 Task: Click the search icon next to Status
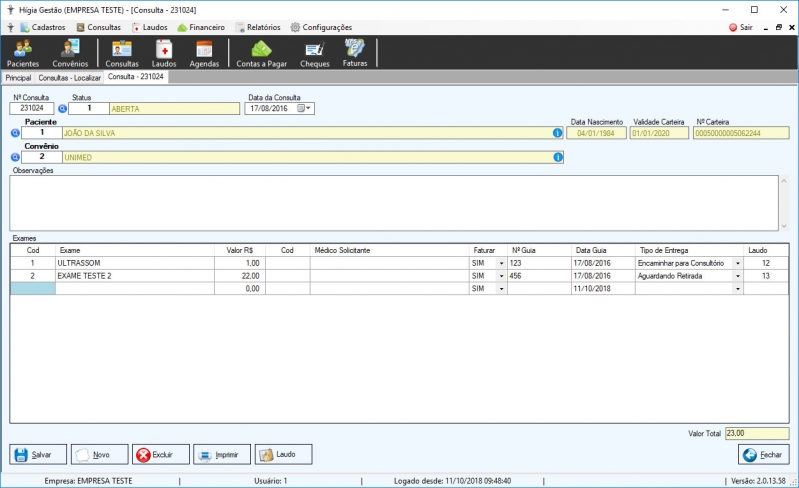[62, 109]
